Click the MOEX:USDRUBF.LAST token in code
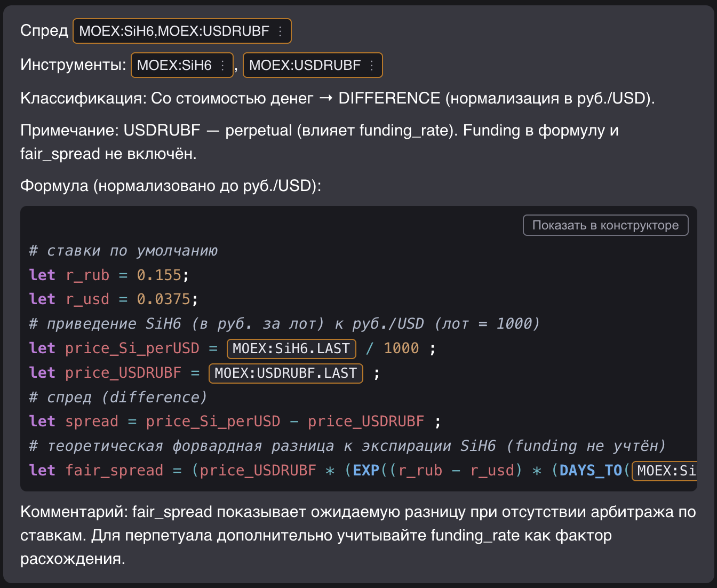This screenshot has width=717, height=588. [x=285, y=373]
